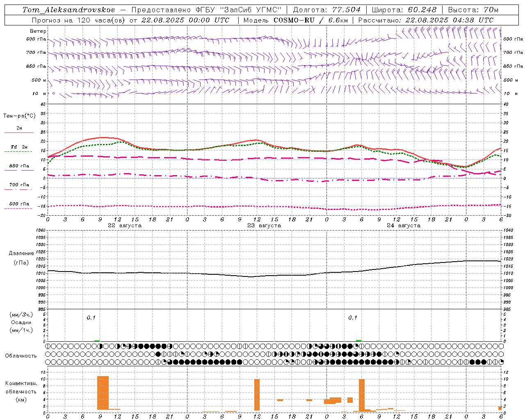This screenshot has height=420, width=525.
Task: Click the 2м temperature legend entry
Action: 19,128
